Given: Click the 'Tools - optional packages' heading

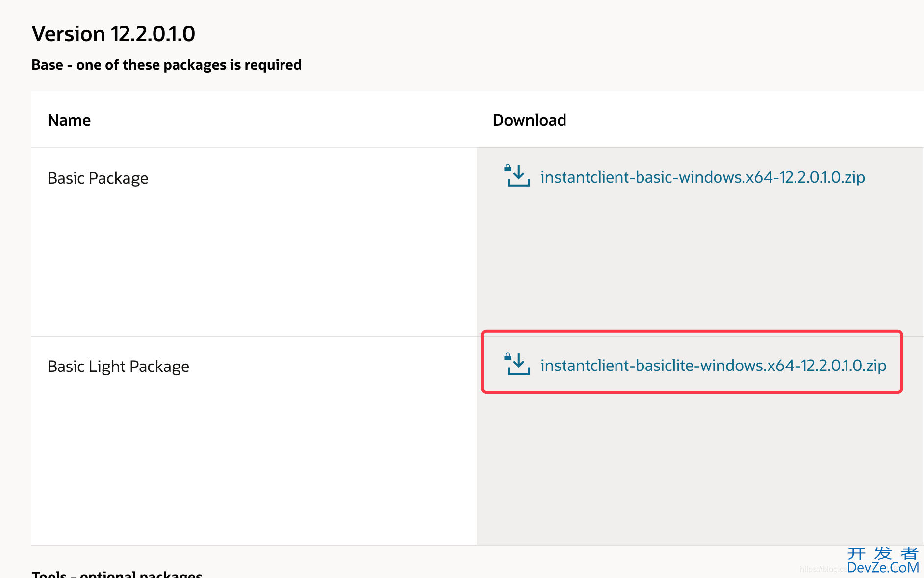Looking at the screenshot, I should 117,573.
